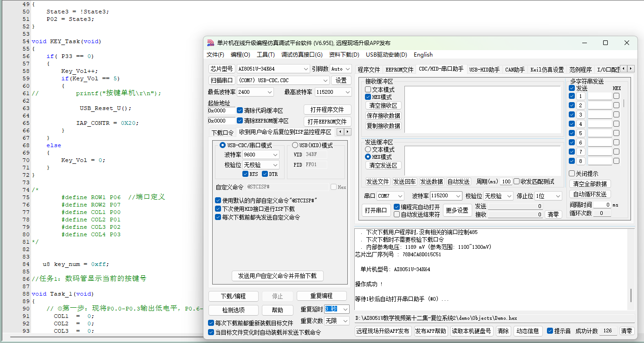This screenshot has width=644, height=343.
Task: Expand the 最高波特率 115200 dropdown
Action: (348, 92)
